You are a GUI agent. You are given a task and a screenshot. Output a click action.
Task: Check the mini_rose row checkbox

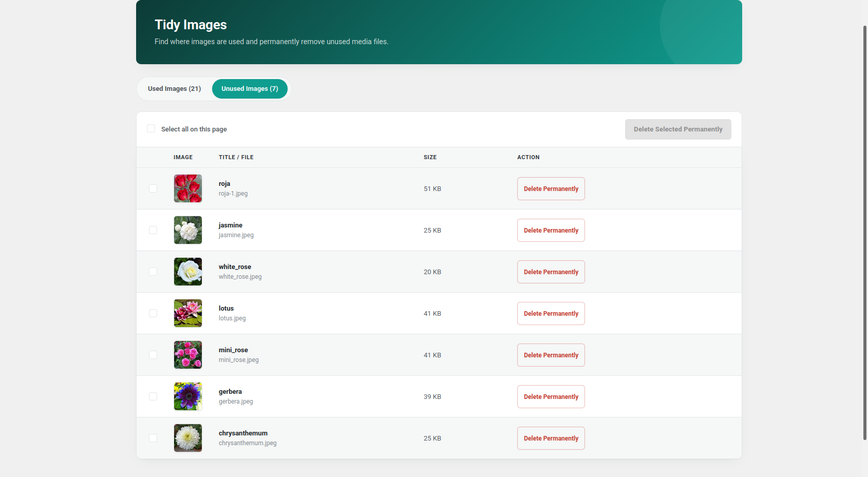pos(153,355)
